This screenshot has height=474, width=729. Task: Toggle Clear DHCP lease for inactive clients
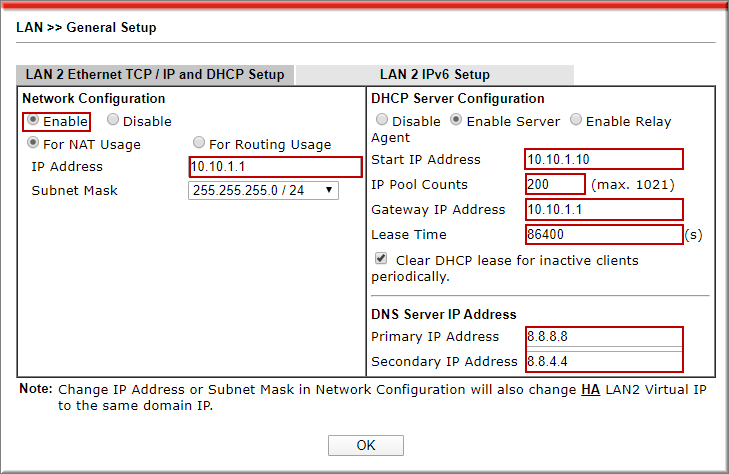click(381, 259)
